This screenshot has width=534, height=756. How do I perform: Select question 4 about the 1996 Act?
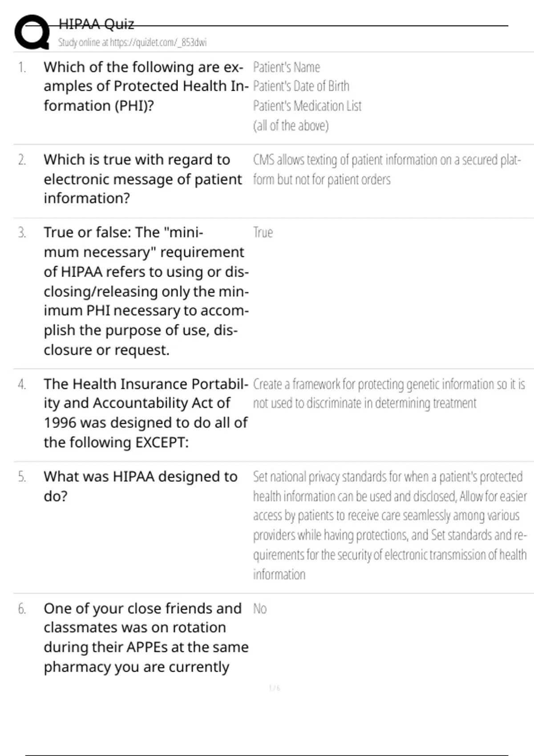(145, 413)
